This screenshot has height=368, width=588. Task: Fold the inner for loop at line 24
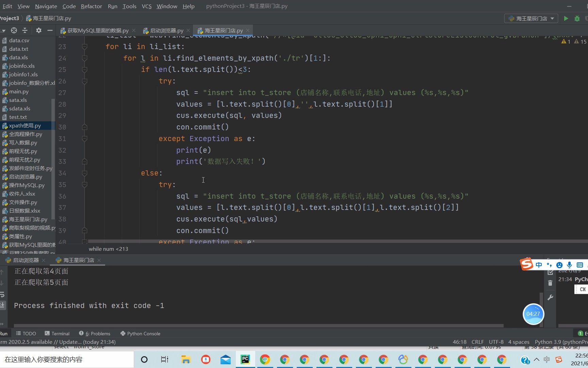[x=85, y=58]
